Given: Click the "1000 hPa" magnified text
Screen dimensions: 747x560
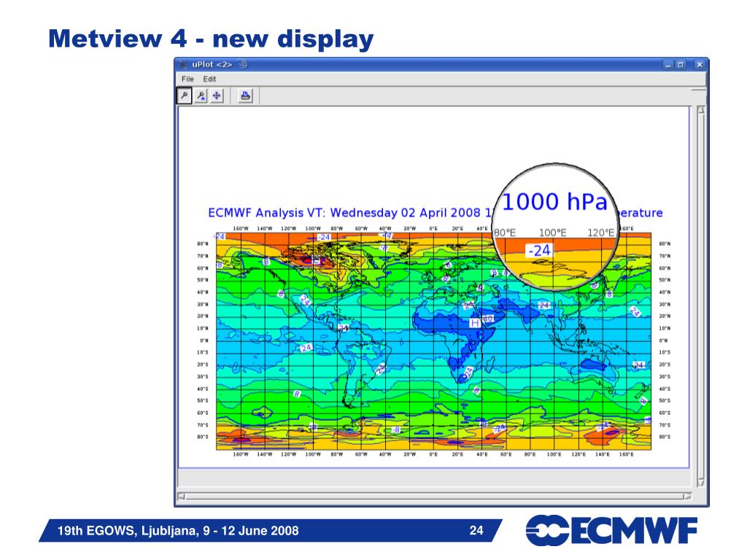Looking at the screenshot, I should click(x=555, y=202).
